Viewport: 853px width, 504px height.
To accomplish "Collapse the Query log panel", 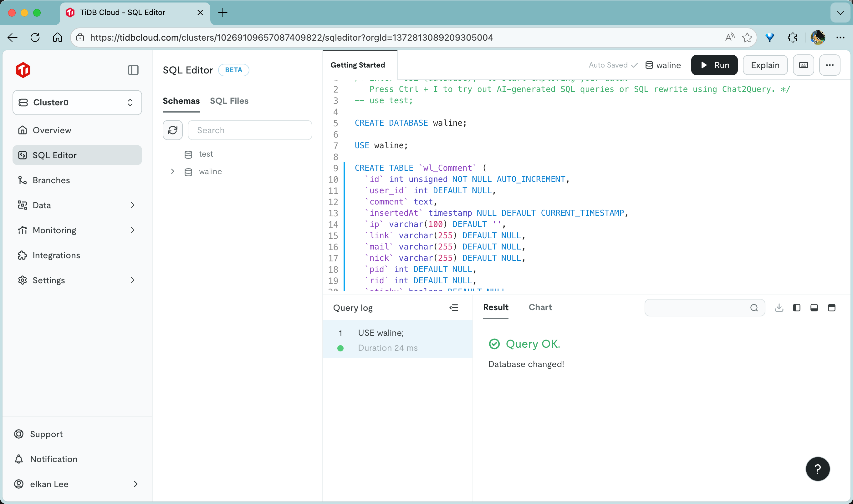I will click(454, 308).
